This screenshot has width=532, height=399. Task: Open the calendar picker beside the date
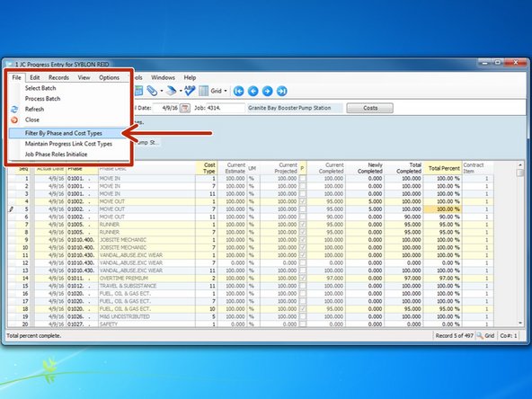tap(184, 108)
